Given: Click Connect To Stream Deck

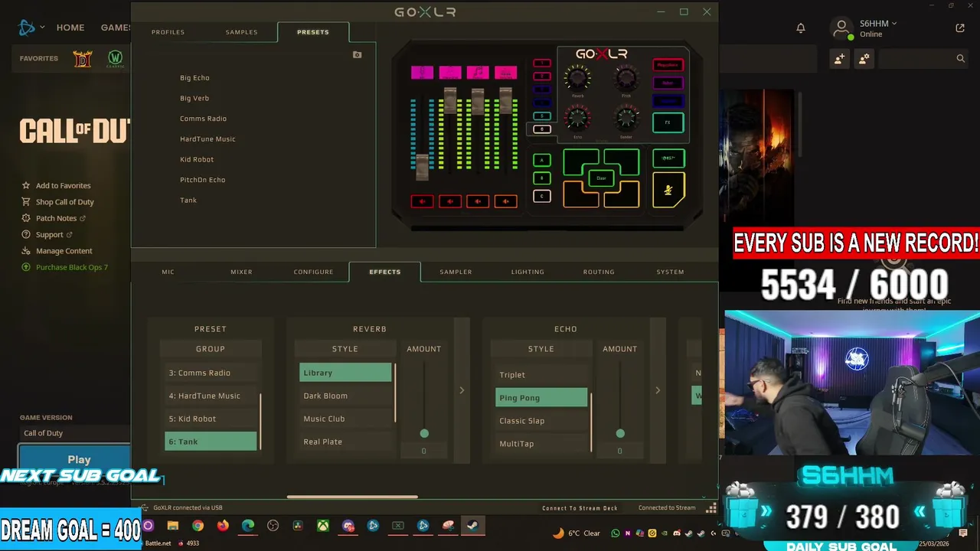Looking at the screenshot, I should [x=580, y=508].
